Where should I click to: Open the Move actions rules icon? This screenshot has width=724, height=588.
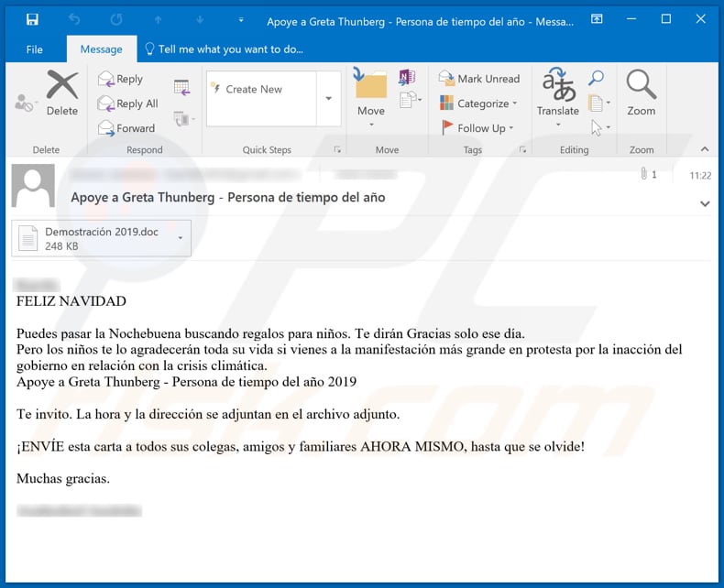(410, 99)
